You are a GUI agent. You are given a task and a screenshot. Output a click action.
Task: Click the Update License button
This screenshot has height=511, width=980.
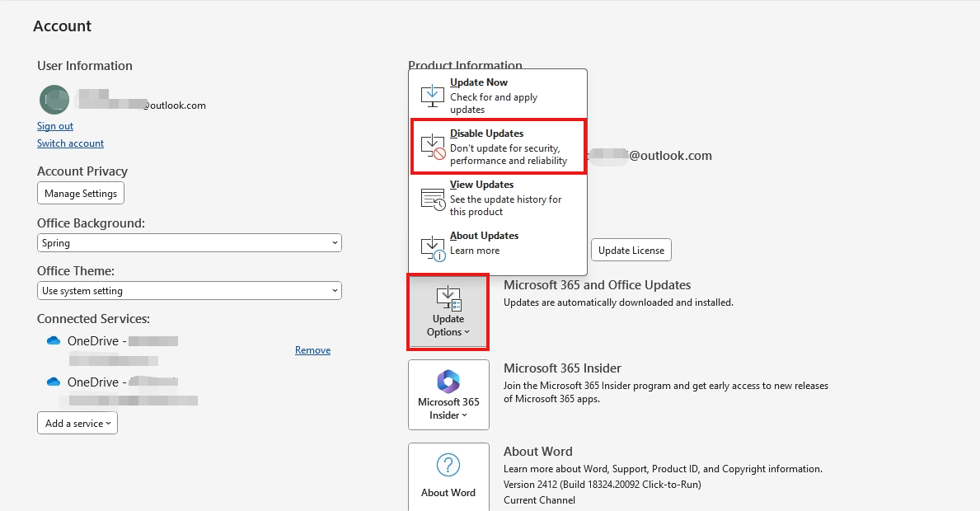631,250
